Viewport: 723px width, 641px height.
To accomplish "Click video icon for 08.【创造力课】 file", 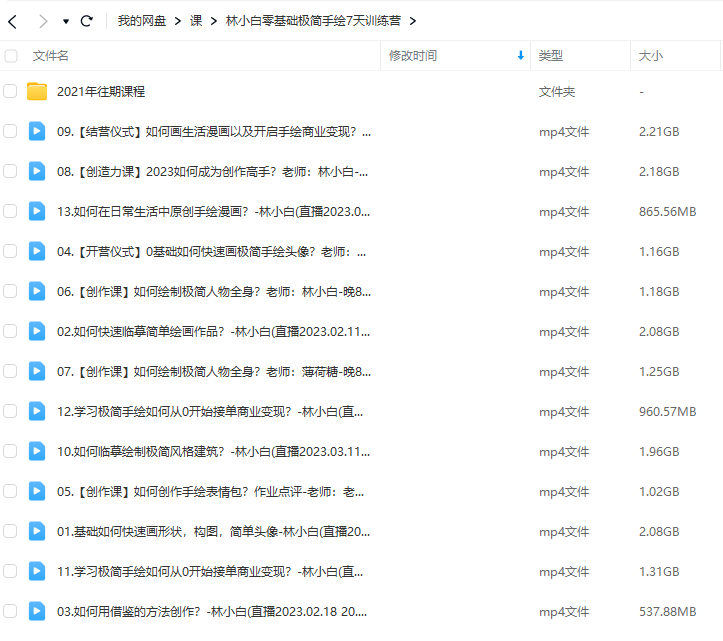I will [37, 171].
